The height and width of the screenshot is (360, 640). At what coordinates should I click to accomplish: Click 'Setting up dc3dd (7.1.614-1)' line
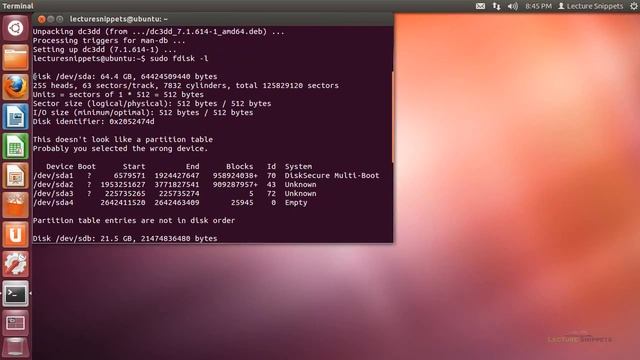[x=104, y=49]
